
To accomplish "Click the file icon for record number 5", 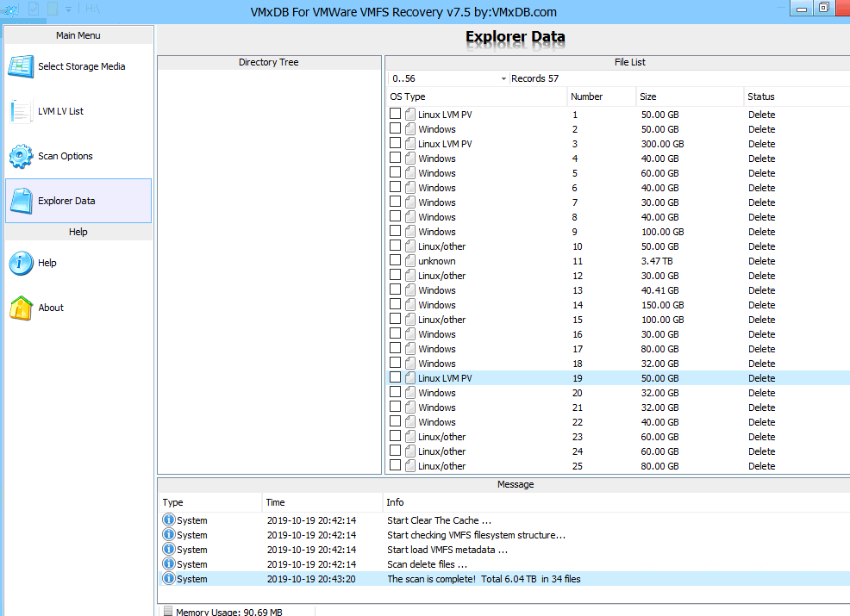I will 409,173.
